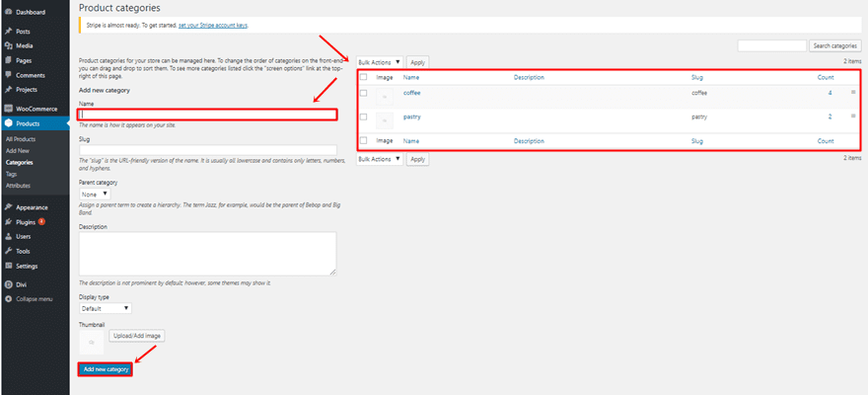
Task: Open Attributes submenu under Products
Action: tap(19, 185)
